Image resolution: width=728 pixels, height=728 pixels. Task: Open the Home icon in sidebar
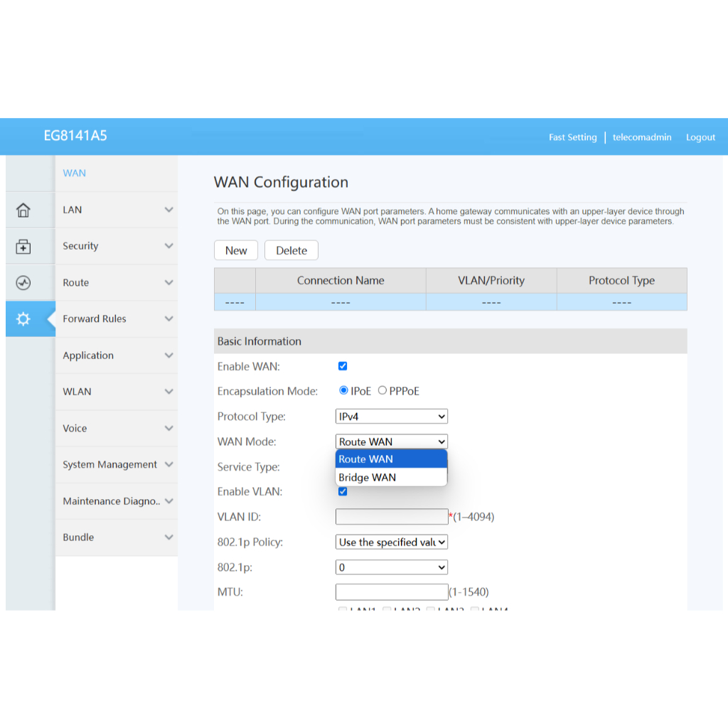coord(23,210)
